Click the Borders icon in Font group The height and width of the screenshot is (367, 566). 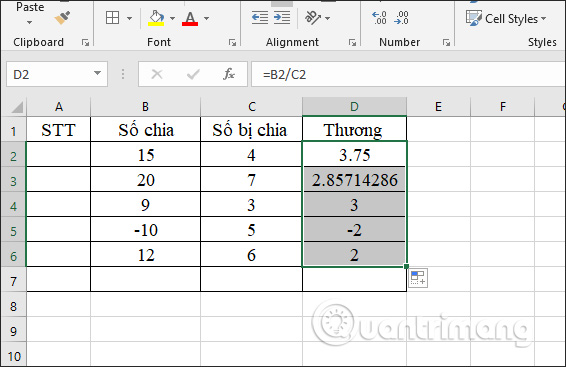[112, 18]
